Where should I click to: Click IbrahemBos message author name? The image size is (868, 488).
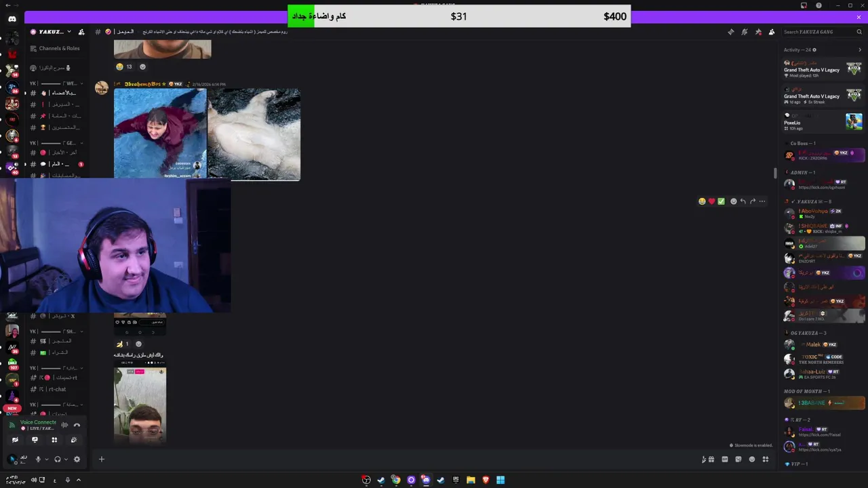click(x=142, y=84)
